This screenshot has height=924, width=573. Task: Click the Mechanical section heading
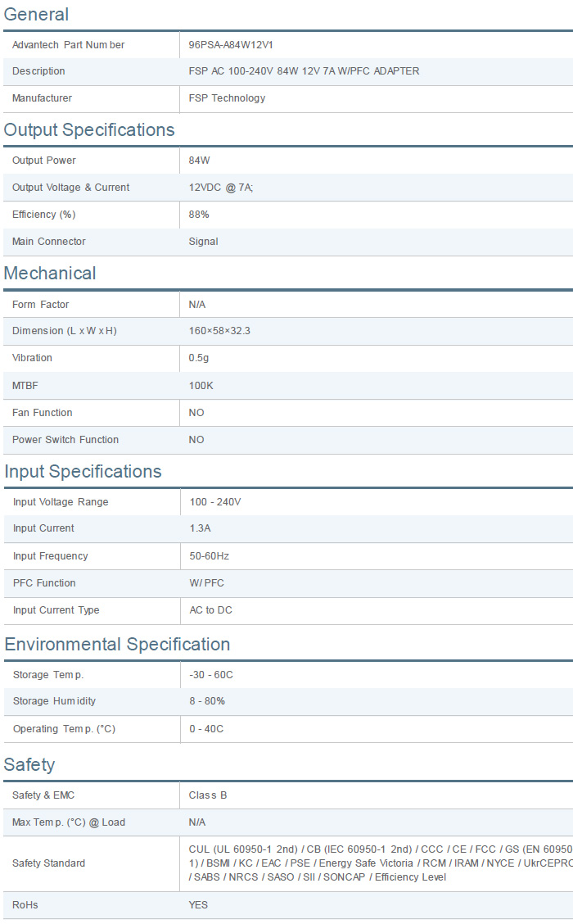pyautogui.click(x=50, y=274)
